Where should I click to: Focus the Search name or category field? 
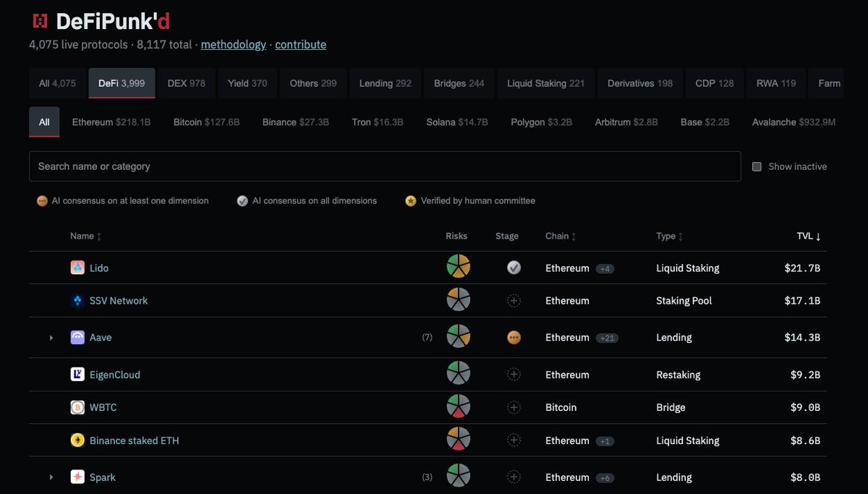(385, 166)
